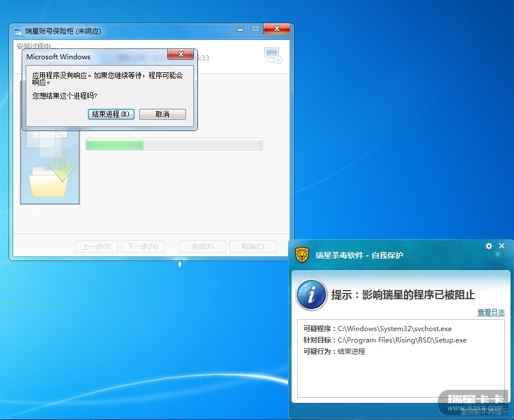Click the blue info icon
This screenshot has height=420, width=514.
[x=311, y=295]
